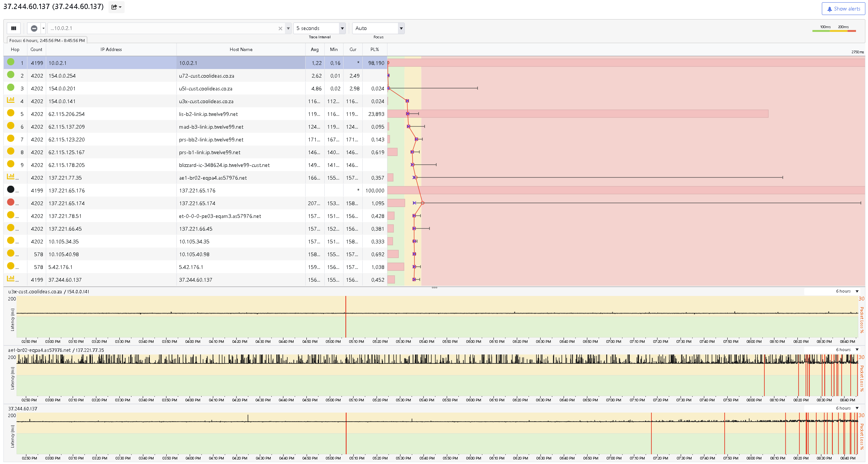The width and height of the screenshot is (868, 464).
Task: Select the lis-b2-link.ip.twelve99.net row
Action: [x=195, y=114]
